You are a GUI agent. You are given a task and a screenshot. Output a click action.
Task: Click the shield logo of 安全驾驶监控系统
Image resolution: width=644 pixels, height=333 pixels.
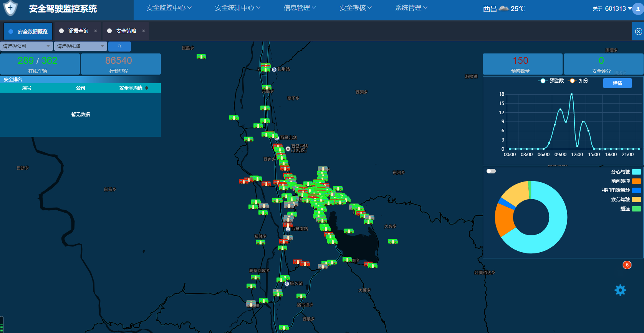pyautogui.click(x=10, y=8)
